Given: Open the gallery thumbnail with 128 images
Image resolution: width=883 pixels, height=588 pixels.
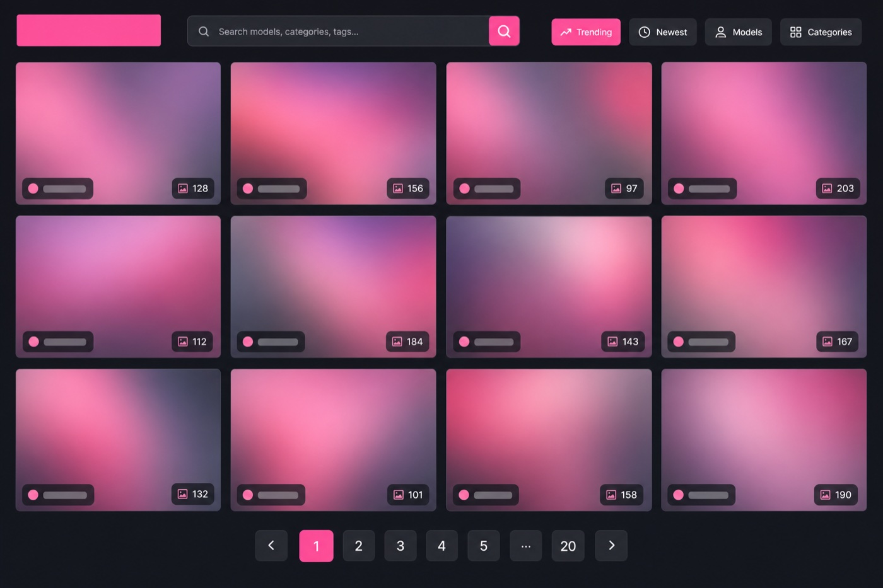Looking at the screenshot, I should tap(118, 133).
